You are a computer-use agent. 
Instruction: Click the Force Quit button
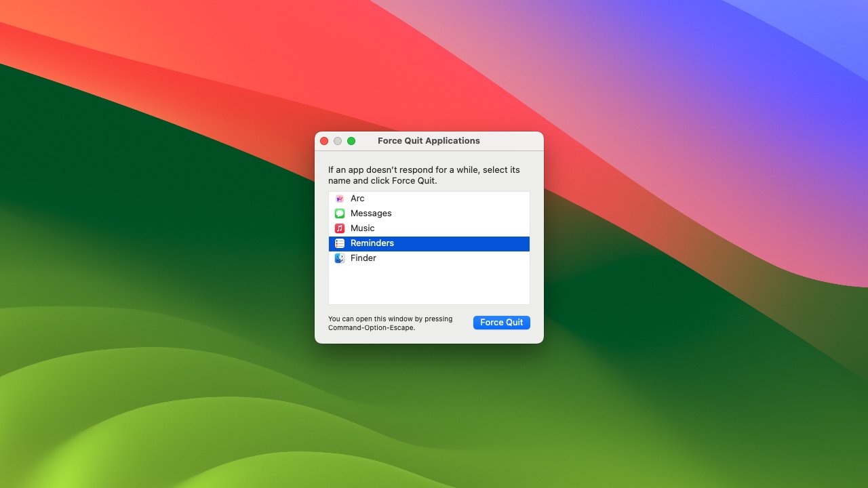[x=501, y=322]
